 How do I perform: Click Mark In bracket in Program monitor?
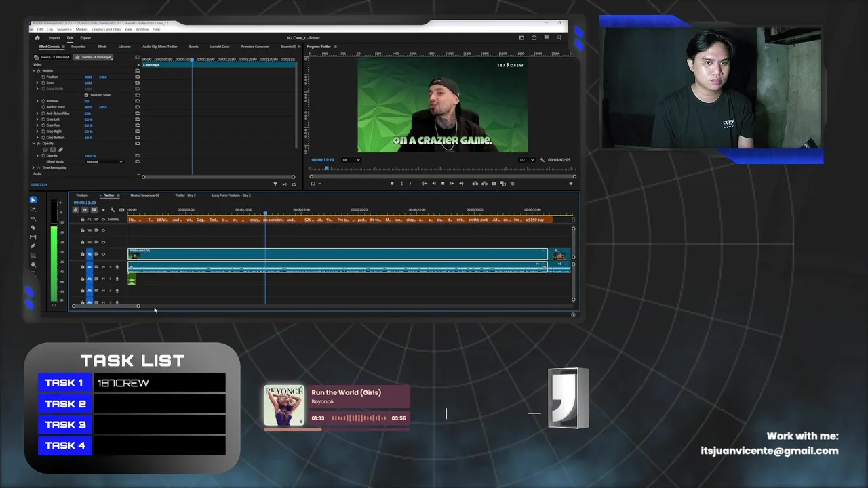[x=402, y=184]
